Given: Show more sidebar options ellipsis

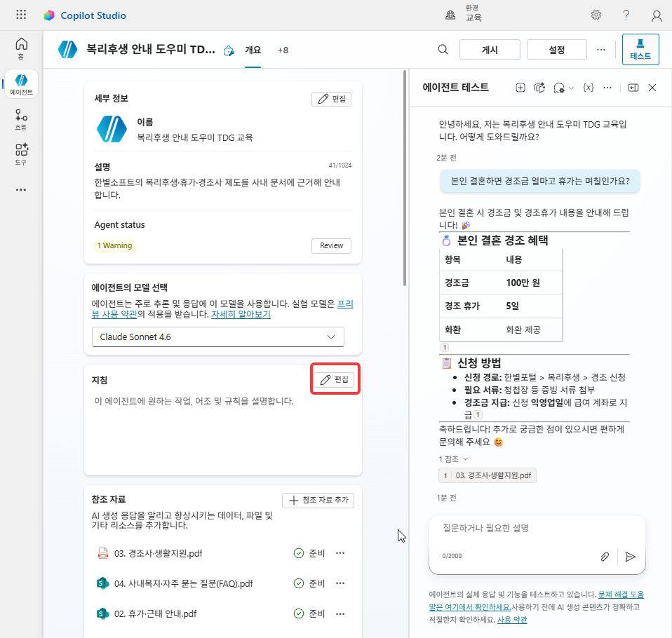Looking at the screenshot, I should pos(21,189).
